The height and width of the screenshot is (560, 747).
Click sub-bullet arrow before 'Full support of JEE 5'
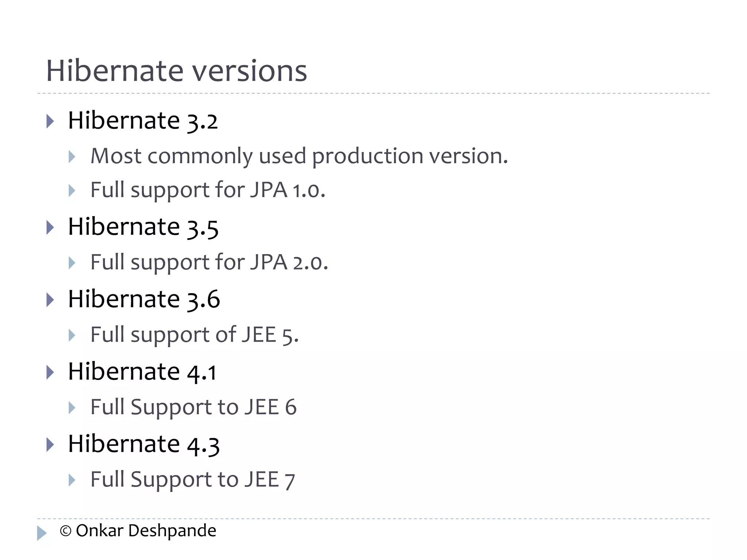(72, 335)
